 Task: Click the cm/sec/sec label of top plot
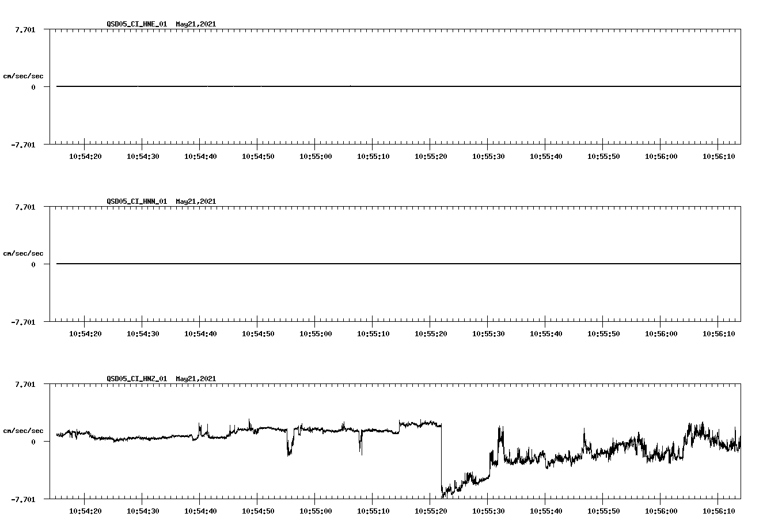(23, 76)
